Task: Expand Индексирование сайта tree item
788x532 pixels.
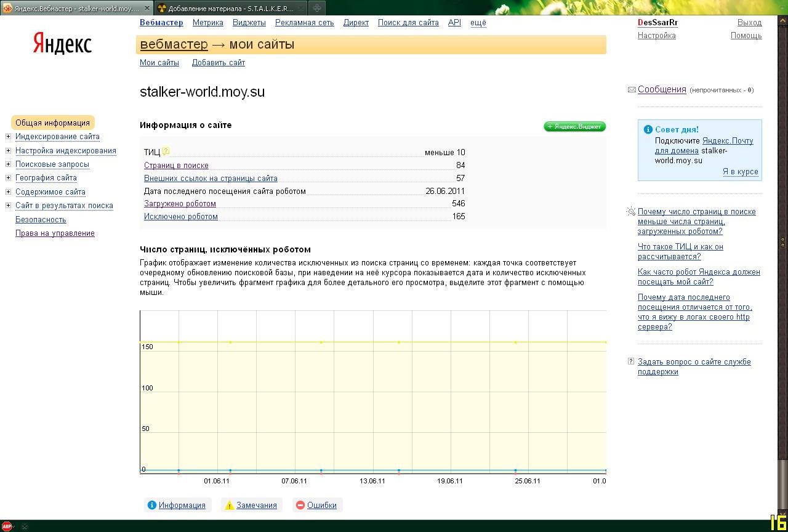Action: pos(8,137)
